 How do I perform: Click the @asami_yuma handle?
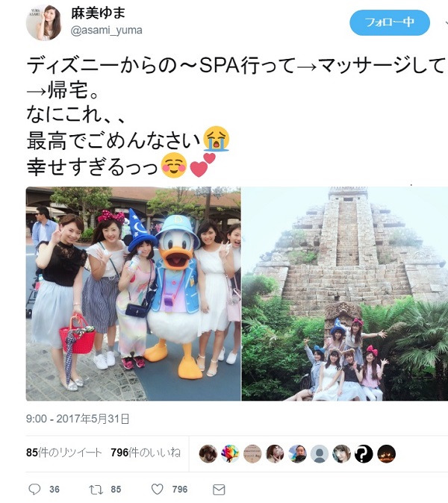coord(106,31)
